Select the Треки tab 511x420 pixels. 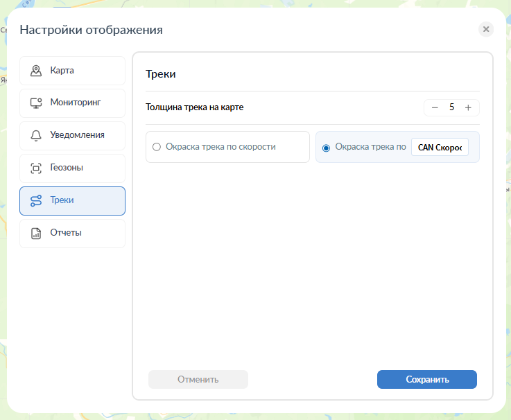[72, 201]
